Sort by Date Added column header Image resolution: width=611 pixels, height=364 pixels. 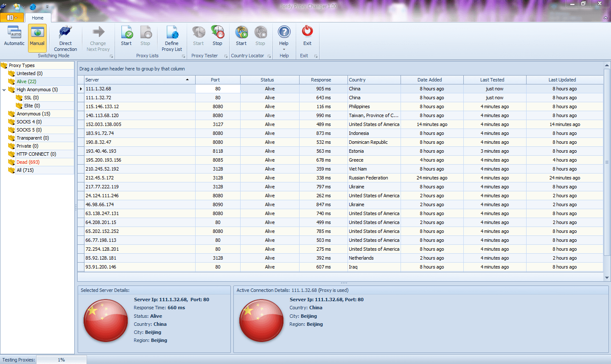432,80
